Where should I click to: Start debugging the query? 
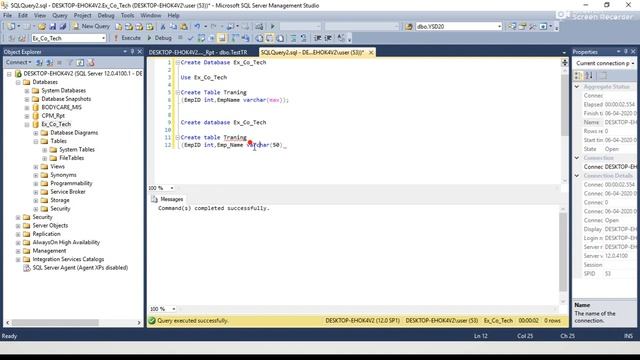point(160,38)
